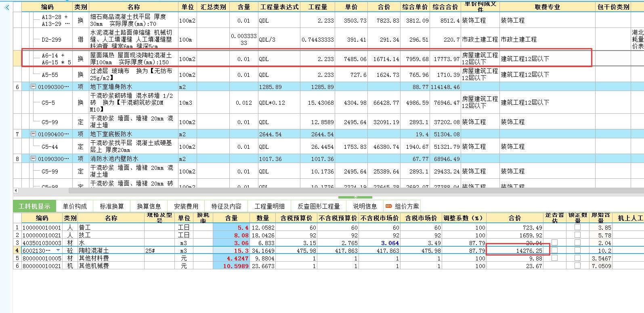
Task: Open the 特征及内容 tab
Action: click(x=226, y=206)
